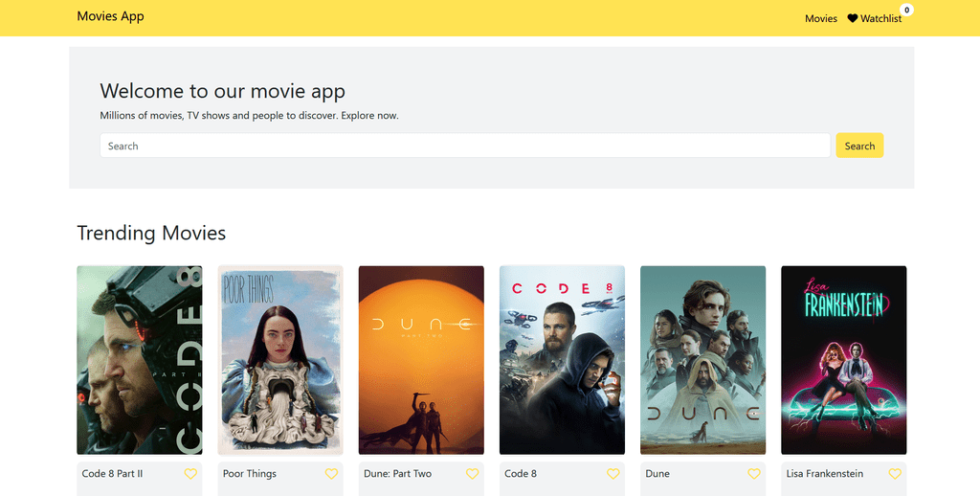
Task: Click the 'Dune: Part Two' title text
Action: point(397,474)
